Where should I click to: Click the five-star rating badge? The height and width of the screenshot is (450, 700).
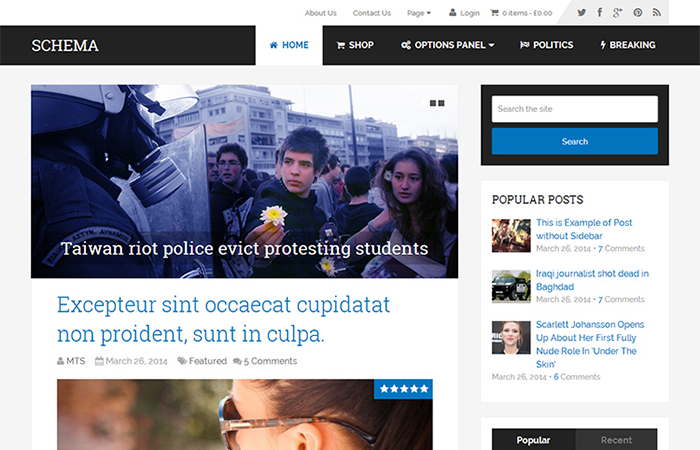coord(404,389)
